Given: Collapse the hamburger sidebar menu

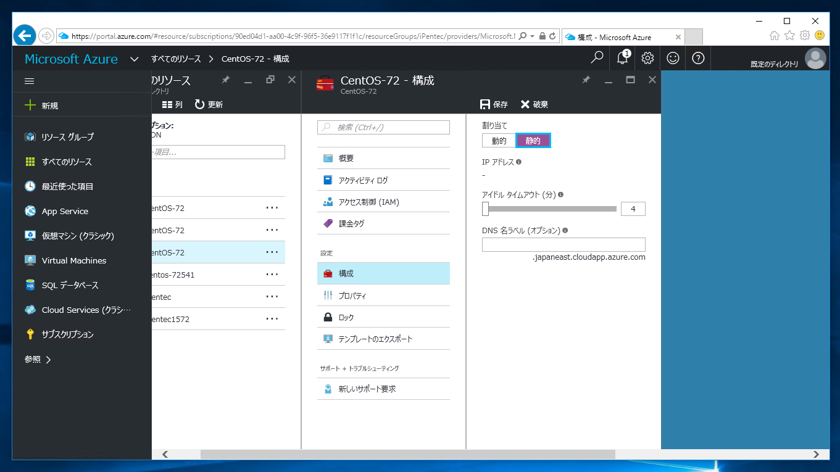Looking at the screenshot, I should click(29, 81).
